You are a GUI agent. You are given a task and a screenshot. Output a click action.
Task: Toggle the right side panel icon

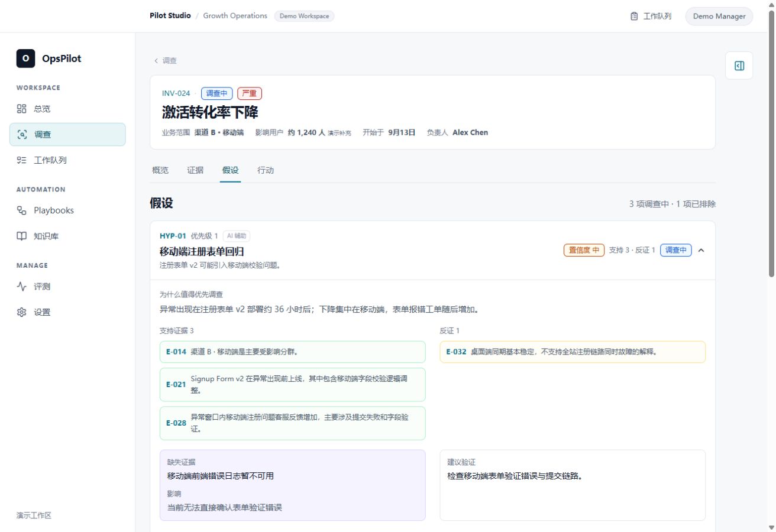(x=739, y=66)
